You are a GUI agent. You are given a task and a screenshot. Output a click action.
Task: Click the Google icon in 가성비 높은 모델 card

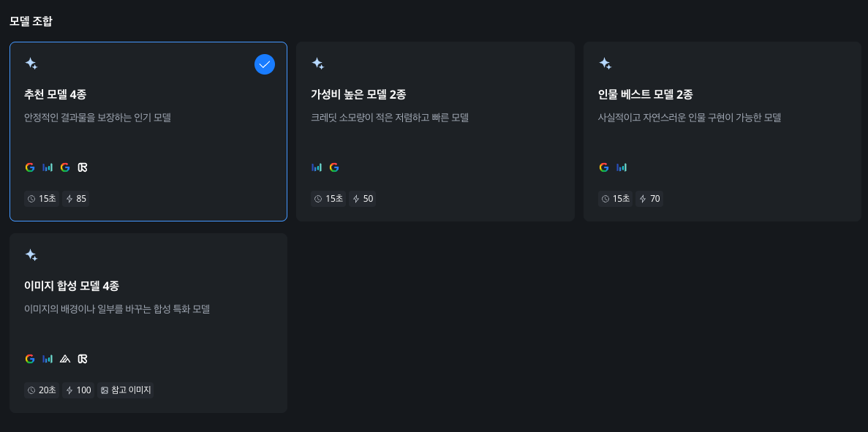pos(334,167)
